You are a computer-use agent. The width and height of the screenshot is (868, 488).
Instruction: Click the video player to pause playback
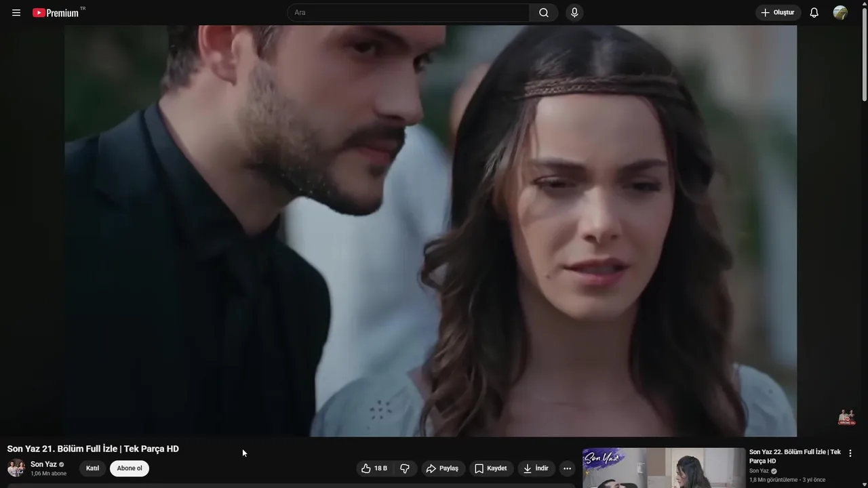[431, 231]
